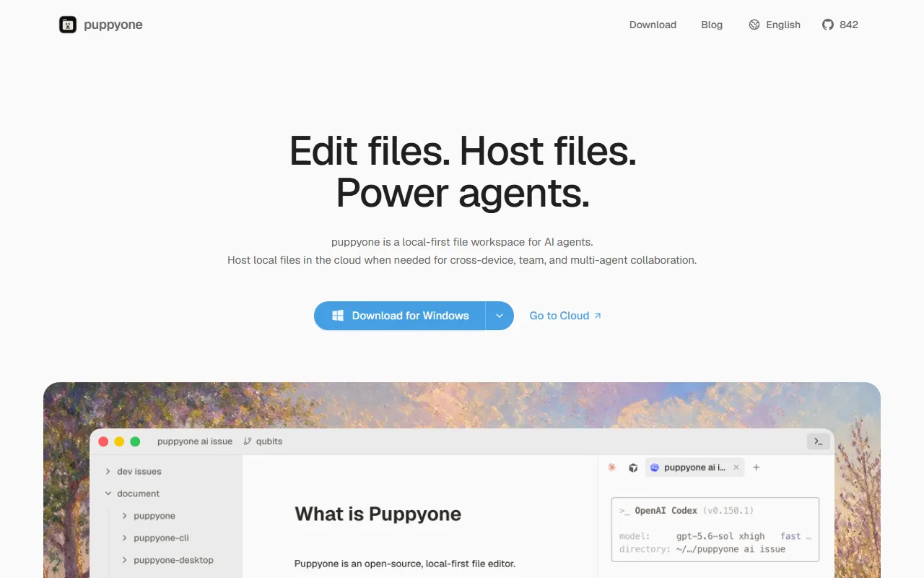Select the red asterisk agent tab icon
This screenshot has width=924, height=578.
click(x=612, y=467)
